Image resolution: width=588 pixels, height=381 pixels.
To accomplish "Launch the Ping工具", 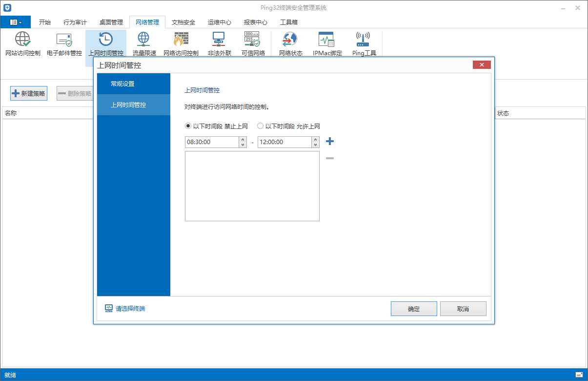I will point(364,44).
